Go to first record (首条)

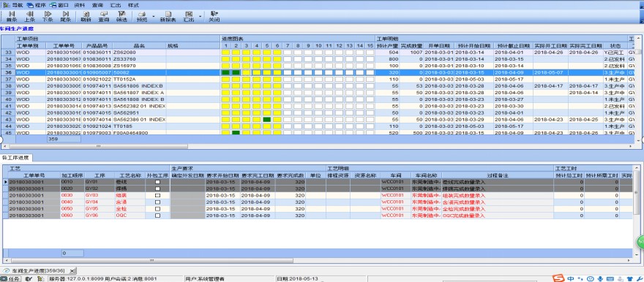(11, 16)
